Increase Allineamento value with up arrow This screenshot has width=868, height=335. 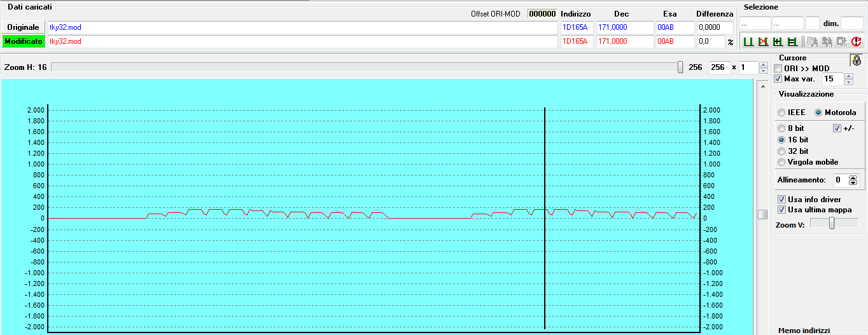pyautogui.click(x=853, y=177)
